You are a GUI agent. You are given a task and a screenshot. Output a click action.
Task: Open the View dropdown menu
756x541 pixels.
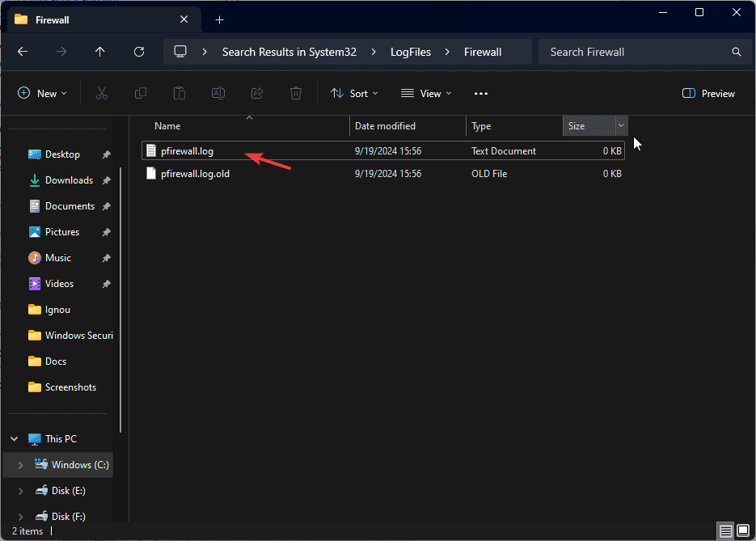426,94
